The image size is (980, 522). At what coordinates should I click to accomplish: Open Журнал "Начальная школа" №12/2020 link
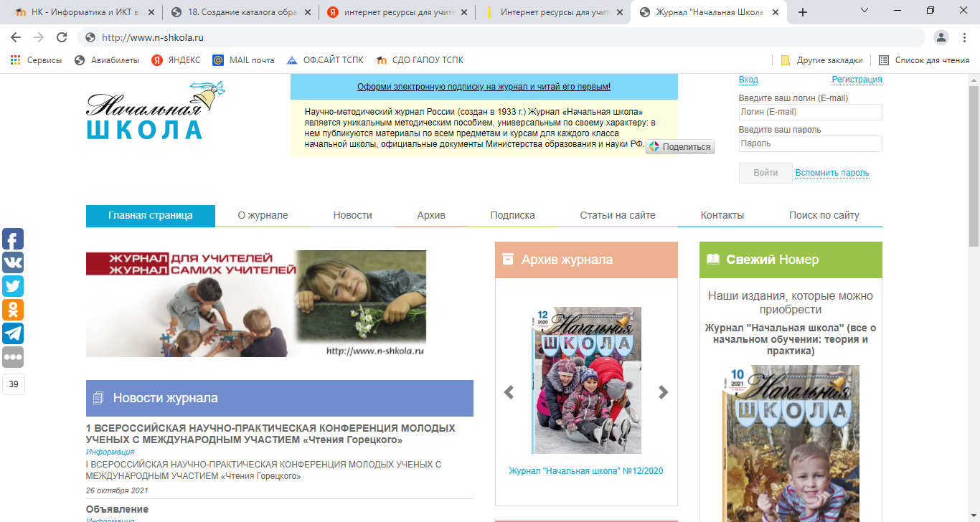coord(586,471)
